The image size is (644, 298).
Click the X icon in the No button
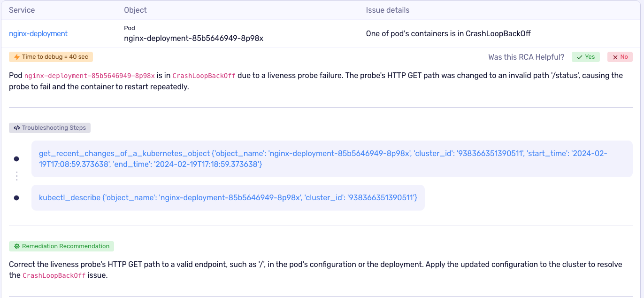tap(615, 57)
